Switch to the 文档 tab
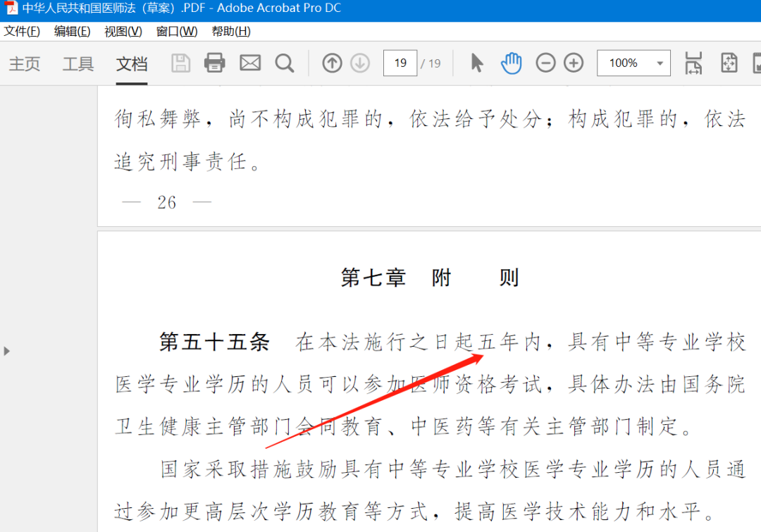 132,63
